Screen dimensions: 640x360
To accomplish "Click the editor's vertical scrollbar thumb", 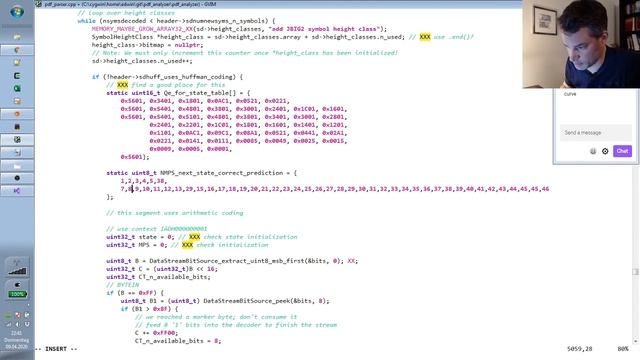I will [636, 272].
